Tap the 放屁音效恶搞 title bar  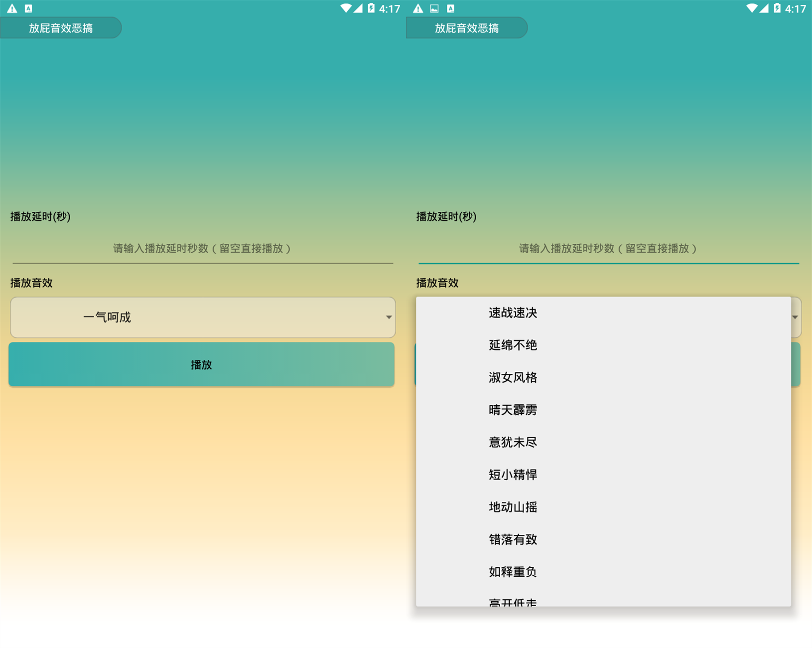tap(60, 27)
